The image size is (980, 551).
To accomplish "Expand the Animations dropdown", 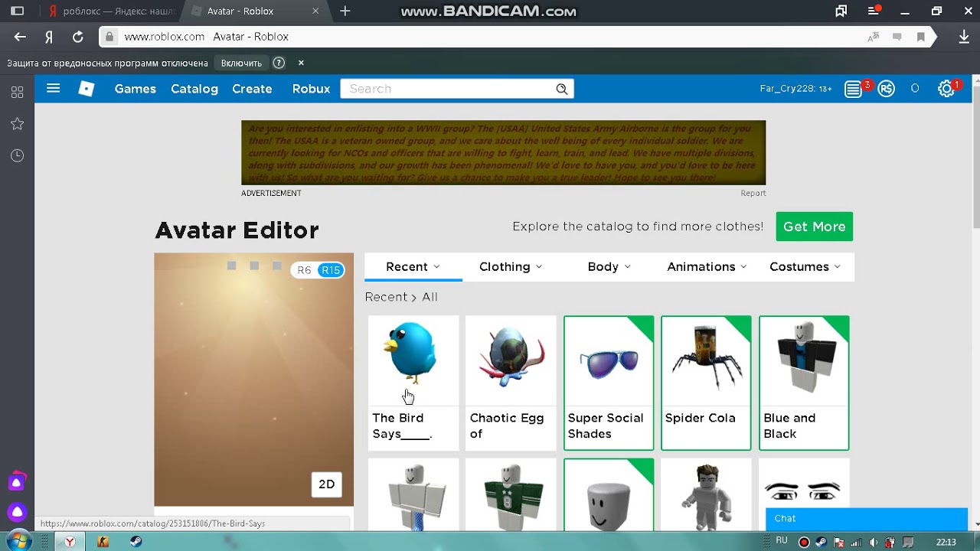I will 707,266.
